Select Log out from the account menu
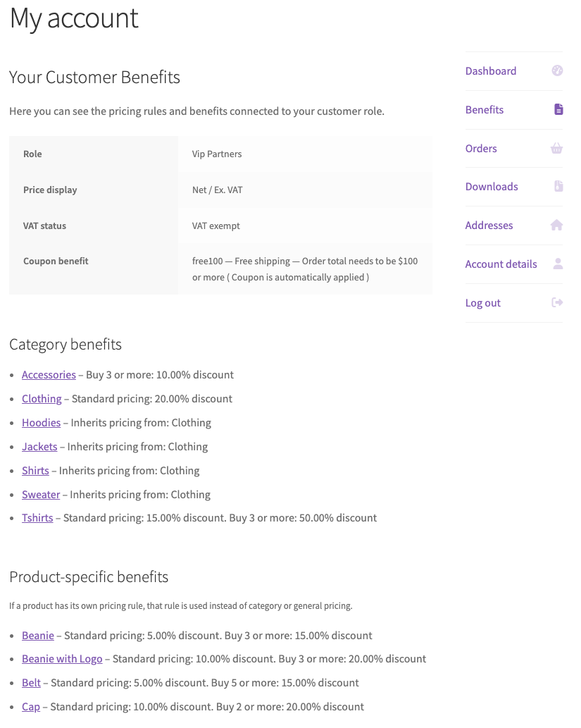Viewport: 581px width, 728px height. click(x=482, y=302)
